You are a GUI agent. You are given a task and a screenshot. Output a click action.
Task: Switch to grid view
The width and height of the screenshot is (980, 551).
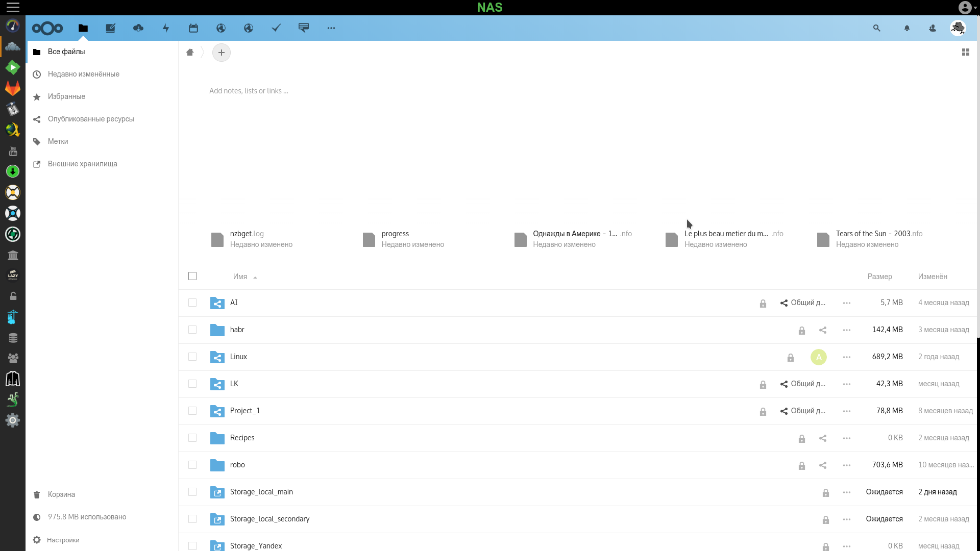tap(966, 52)
